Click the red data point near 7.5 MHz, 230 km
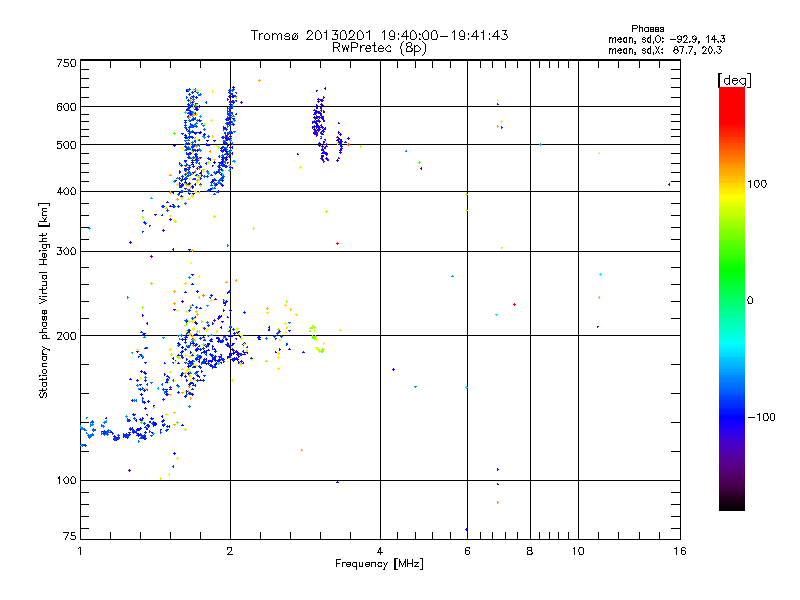 click(514, 305)
